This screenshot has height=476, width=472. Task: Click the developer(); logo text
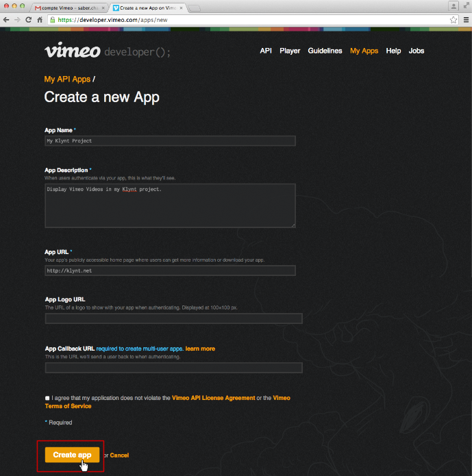tap(137, 52)
